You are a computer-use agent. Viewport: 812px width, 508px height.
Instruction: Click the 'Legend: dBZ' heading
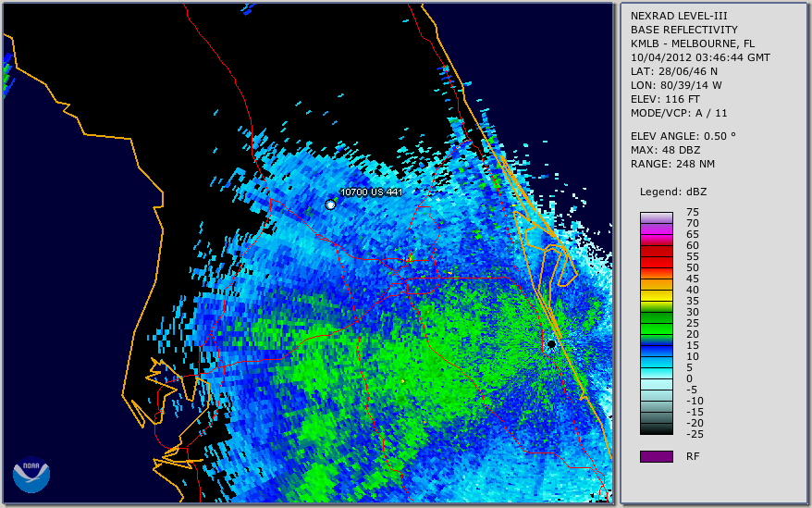(673, 192)
